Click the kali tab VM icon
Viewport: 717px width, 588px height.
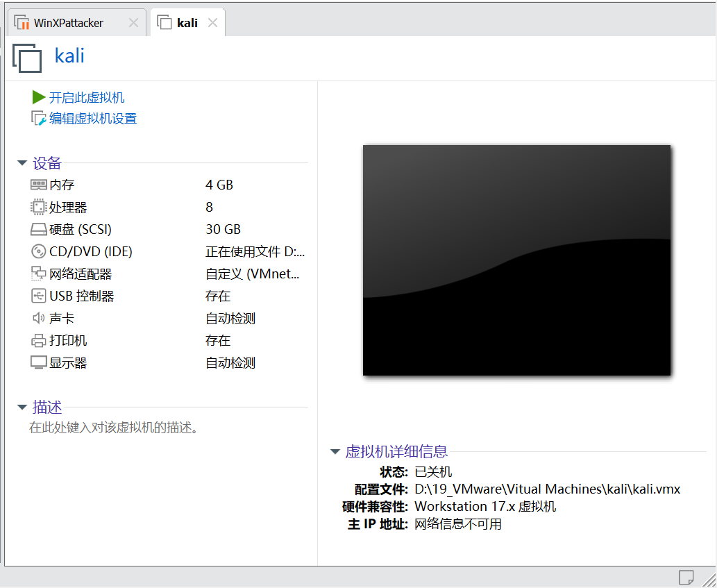click(165, 22)
